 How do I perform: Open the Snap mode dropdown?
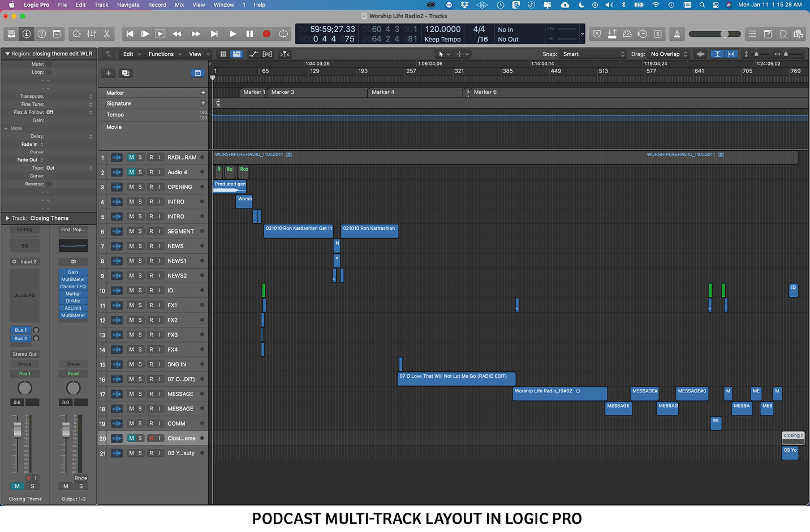pos(593,54)
